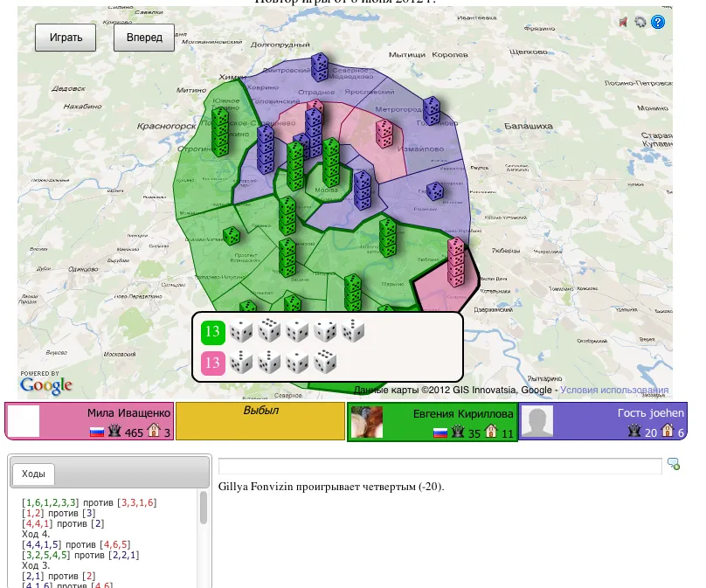Click the green 13 score swatch
This screenshot has width=706, height=588.
pyautogui.click(x=212, y=332)
